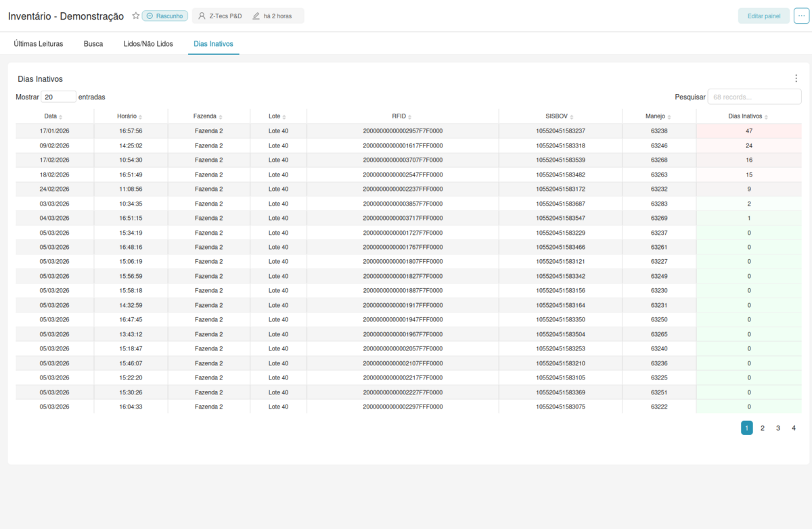
Task: Click inside the Pesquisar search field
Action: point(753,96)
